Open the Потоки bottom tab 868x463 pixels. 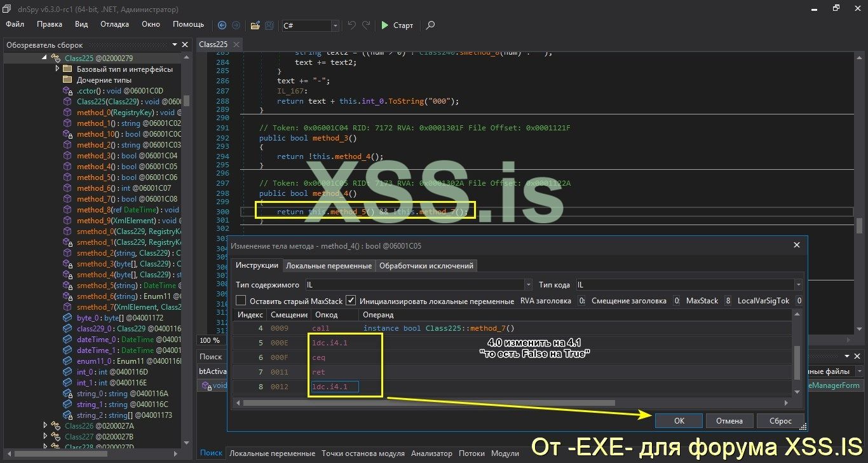(x=471, y=453)
